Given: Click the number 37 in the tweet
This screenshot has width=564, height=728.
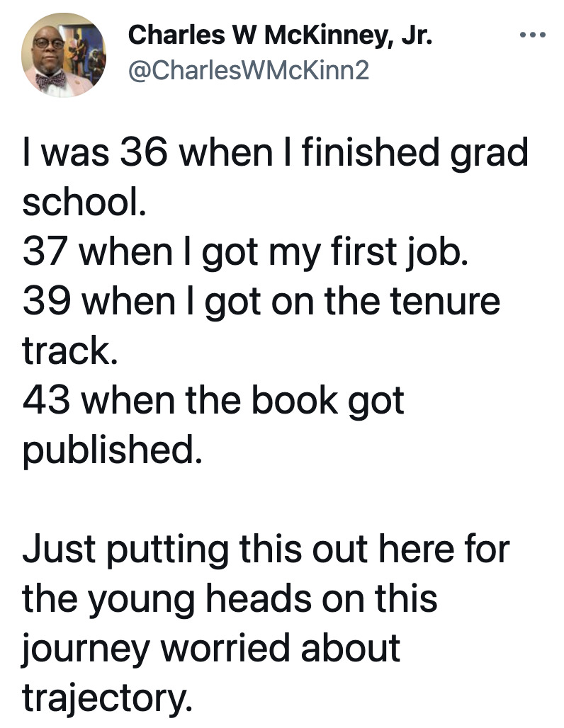Looking at the screenshot, I should point(45,251).
